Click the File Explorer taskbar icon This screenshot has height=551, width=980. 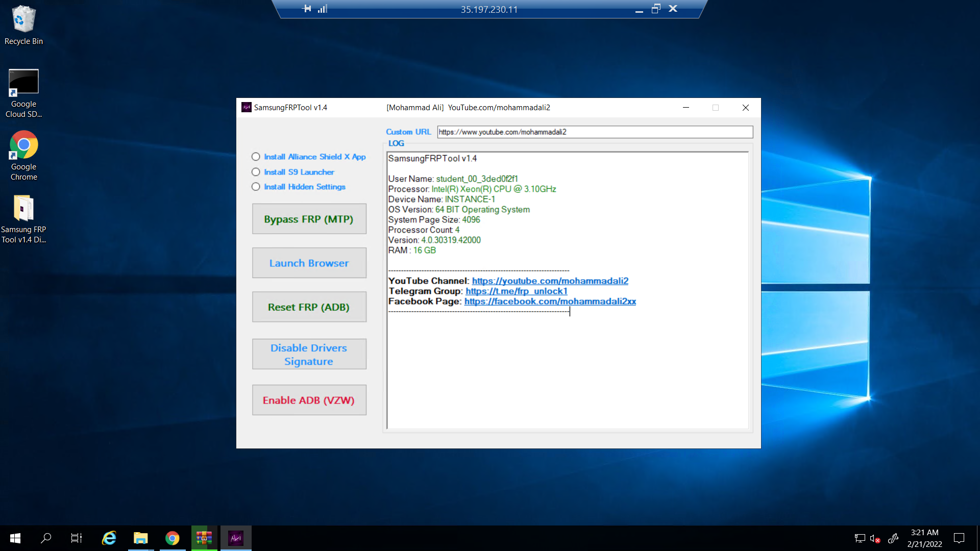(141, 538)
